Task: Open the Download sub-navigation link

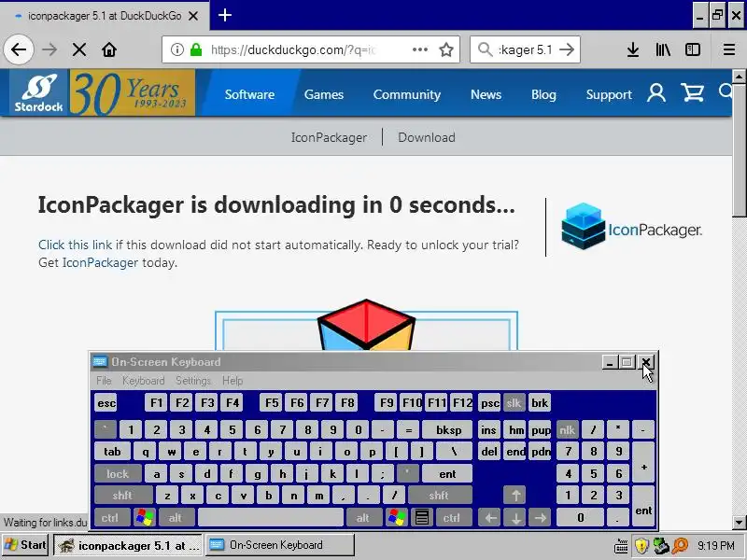Action: [x=427, y=137]
